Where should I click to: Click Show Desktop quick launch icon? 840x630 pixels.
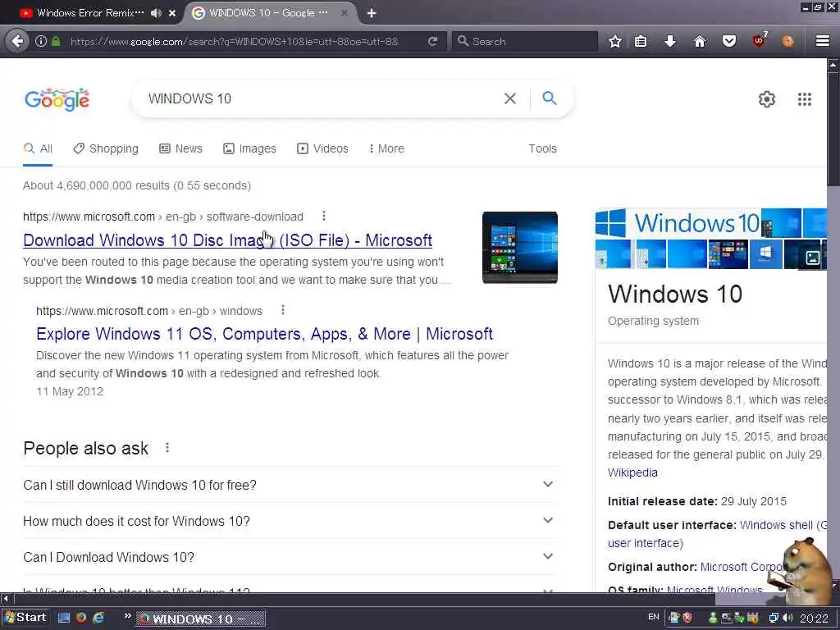click(x=64, y=619)
